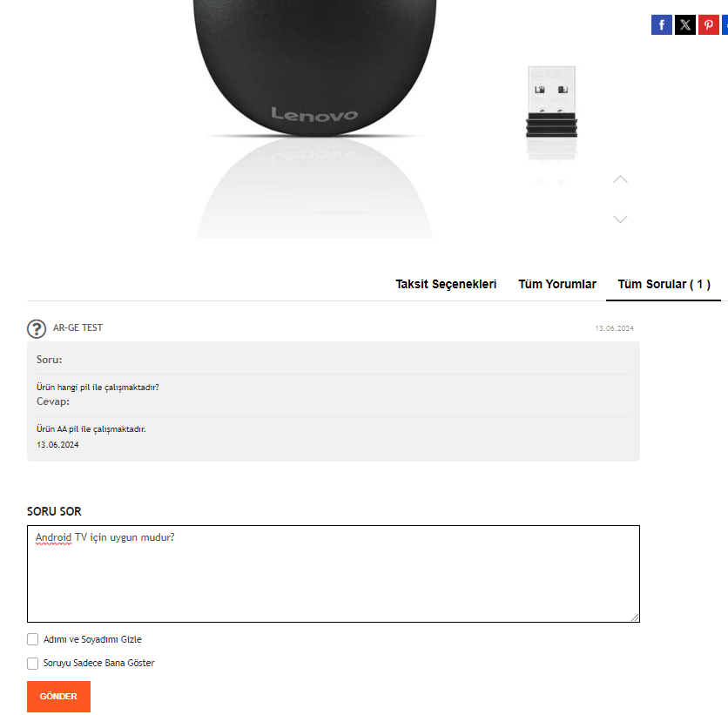The image size is (728, 715).
Task: Enable the Adımı ve Soyadımı Gizle checkbox
Action: [32, 639]
